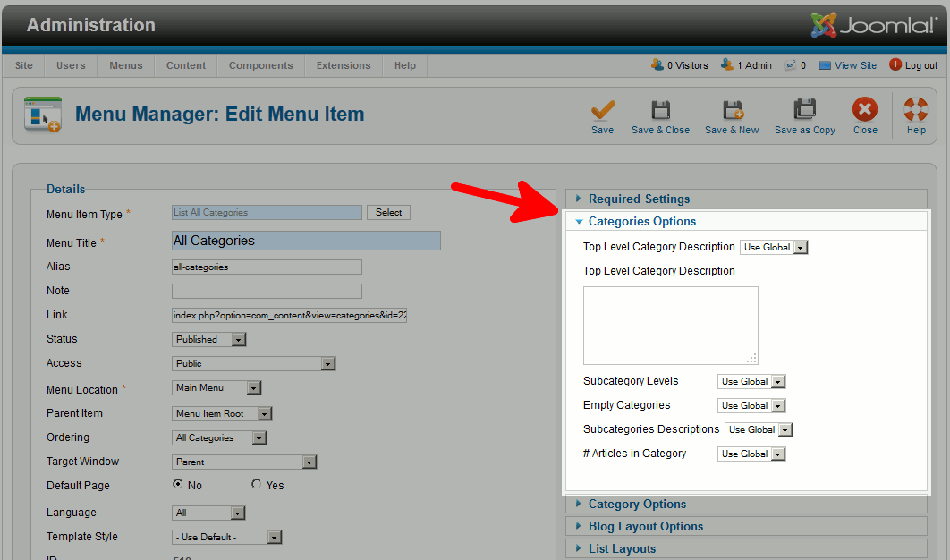
Task: Expand the List Layouts panel
Action: point(746,549)
